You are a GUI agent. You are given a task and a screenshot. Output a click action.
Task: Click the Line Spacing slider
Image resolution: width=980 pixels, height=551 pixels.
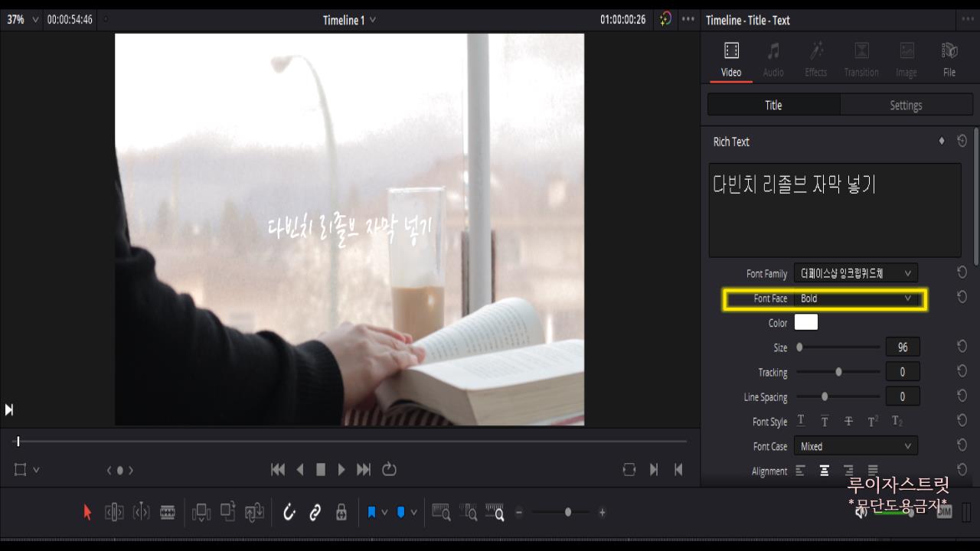pyautogui.click(x=838, y=396)
